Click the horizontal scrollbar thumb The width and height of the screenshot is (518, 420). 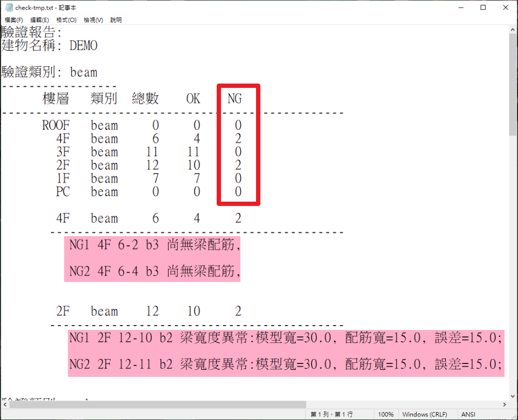click(156, 404)
